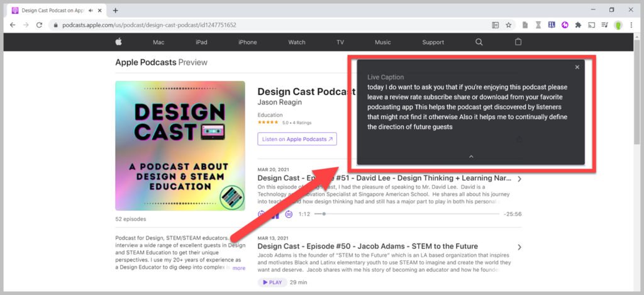Click the -25:56 remaining time label

coord(512,214)
